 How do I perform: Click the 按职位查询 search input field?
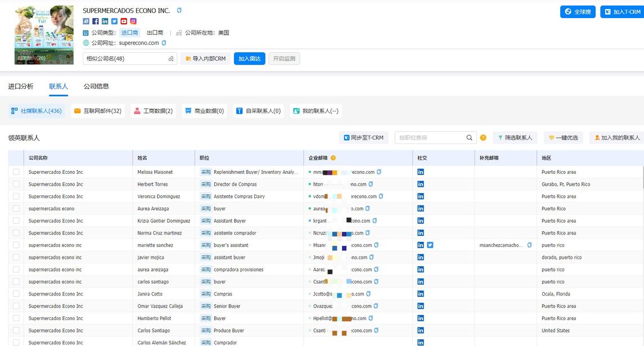(430, 138)
